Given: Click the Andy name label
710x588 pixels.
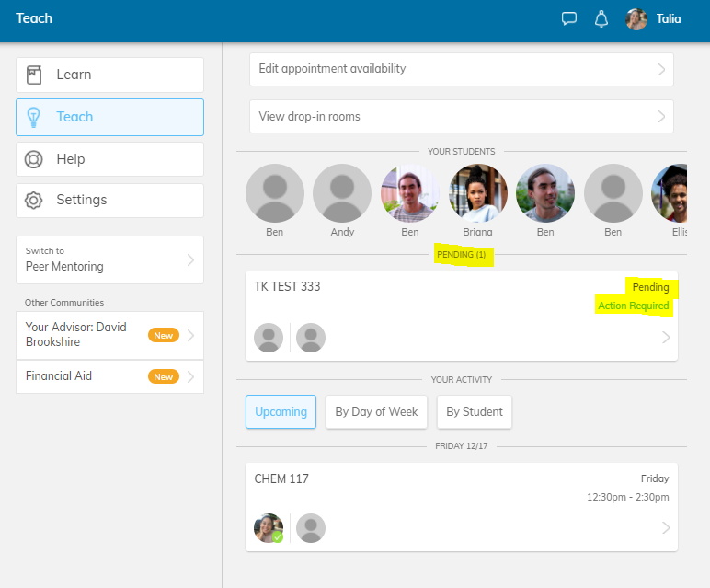Looking at the screenshot, I should pyautogui.click(x=342, y=232).
